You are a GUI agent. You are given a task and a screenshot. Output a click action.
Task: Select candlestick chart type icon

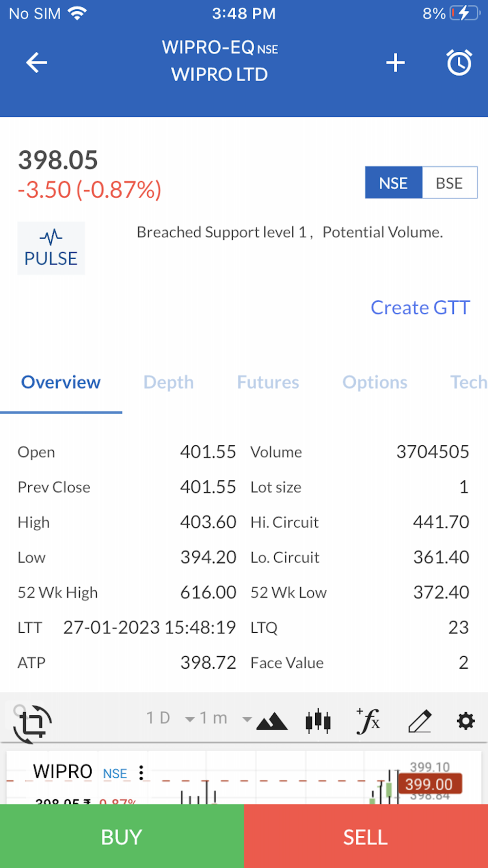(318, 721)
